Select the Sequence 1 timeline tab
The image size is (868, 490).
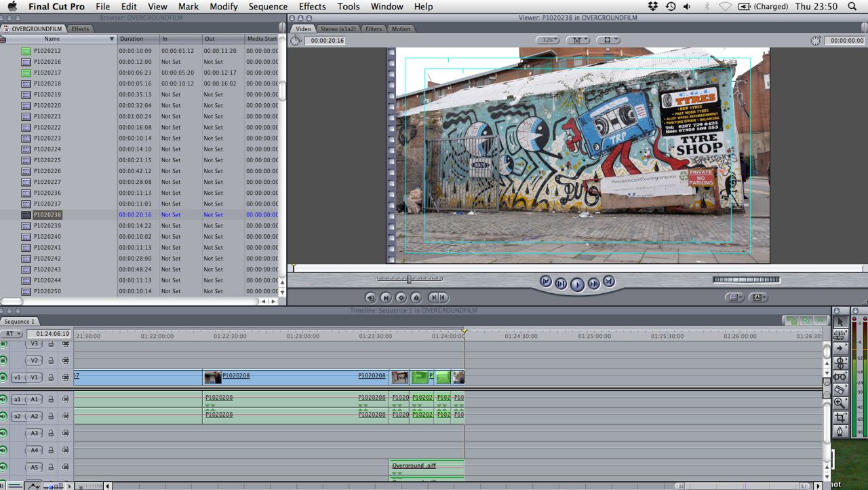19,321
